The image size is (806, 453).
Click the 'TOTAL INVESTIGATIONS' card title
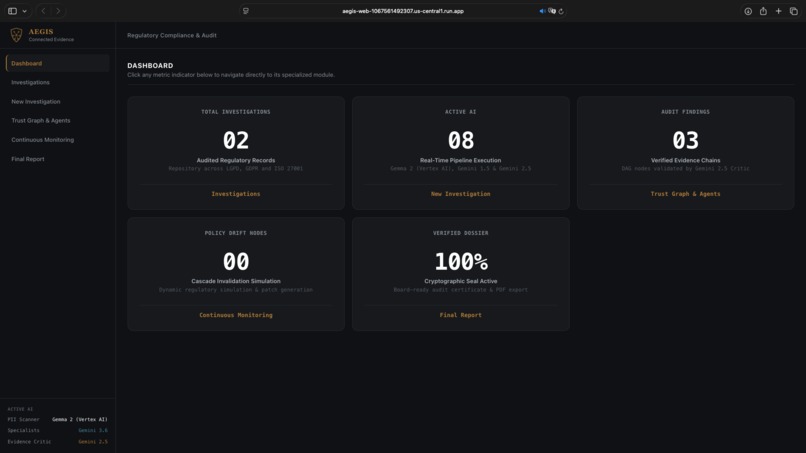pyautogui.click(x=236, y=112)
